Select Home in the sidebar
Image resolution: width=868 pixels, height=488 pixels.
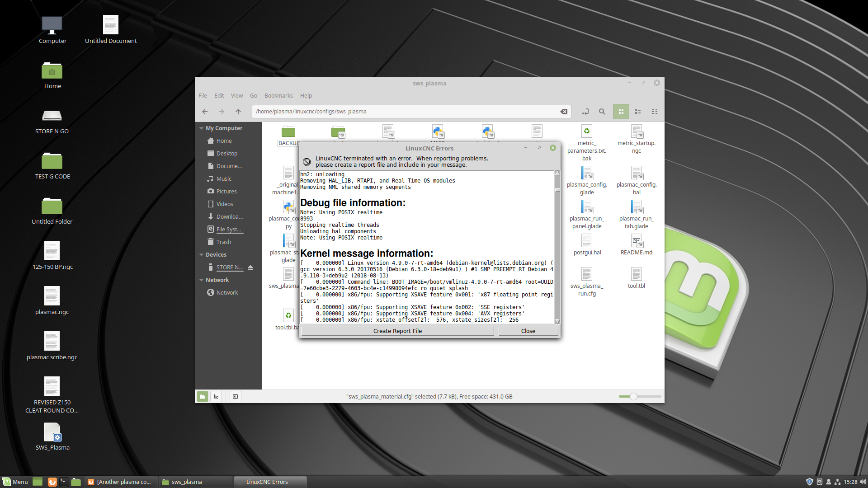[x=224, y=141]
